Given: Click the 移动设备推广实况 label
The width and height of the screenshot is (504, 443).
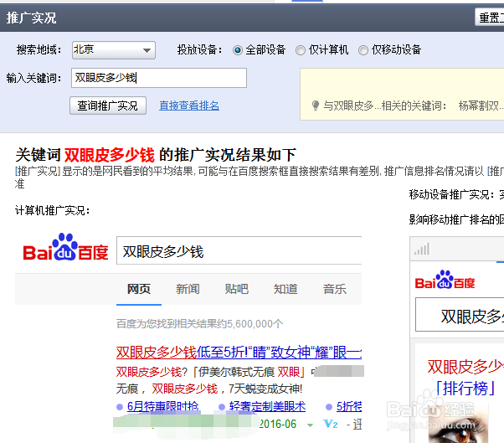Looking at the screenshot, I should (x=453, y=194).
